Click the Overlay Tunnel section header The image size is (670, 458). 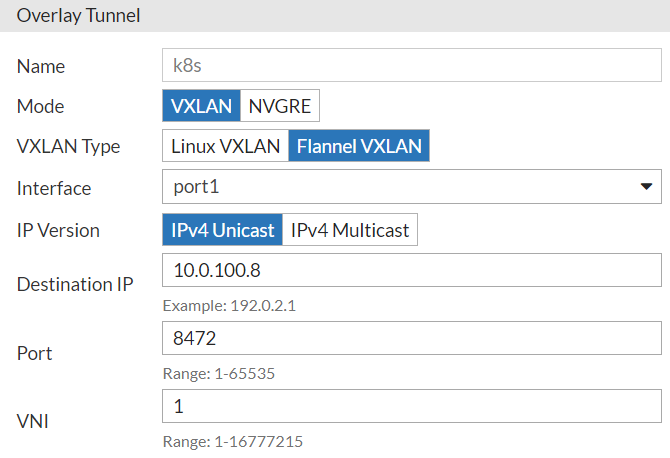click(79, 15)
